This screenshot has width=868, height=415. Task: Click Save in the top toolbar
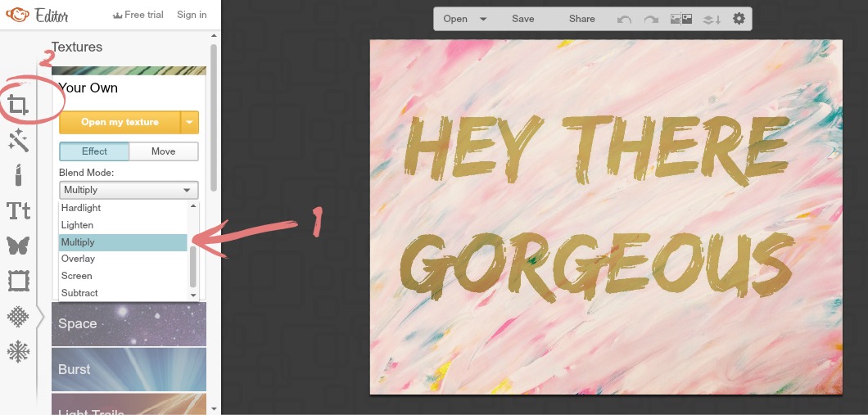523,19
